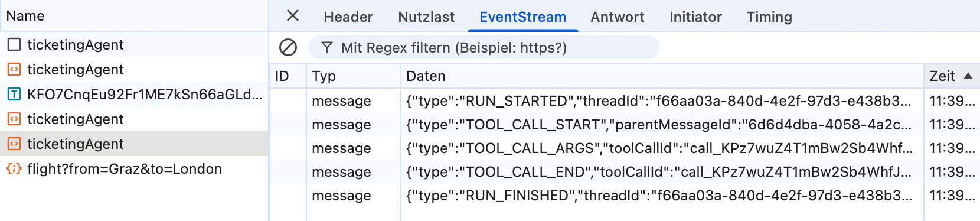
Task: Click the funnel filter icon
Action: [x=327, y=47]
